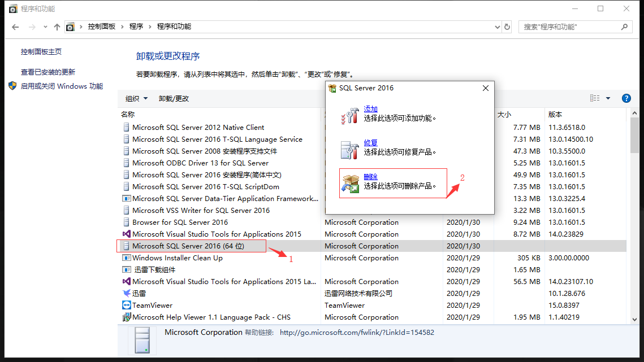Select Browser for SQL Server 2016
The width and height of the screenshot is (644, 362).
(180, 223)
